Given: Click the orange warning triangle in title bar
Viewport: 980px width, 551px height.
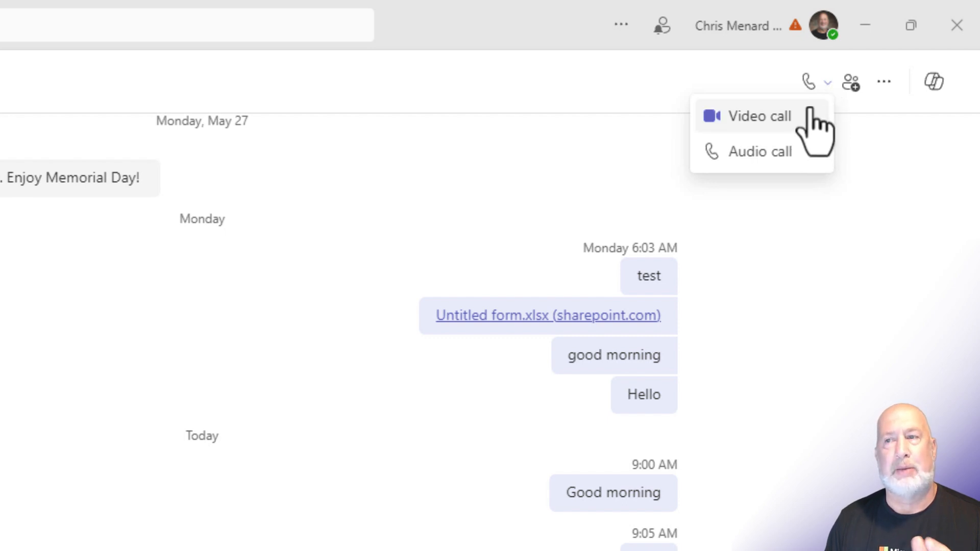Looking at the screenshot, I should (x=796, y=24).
